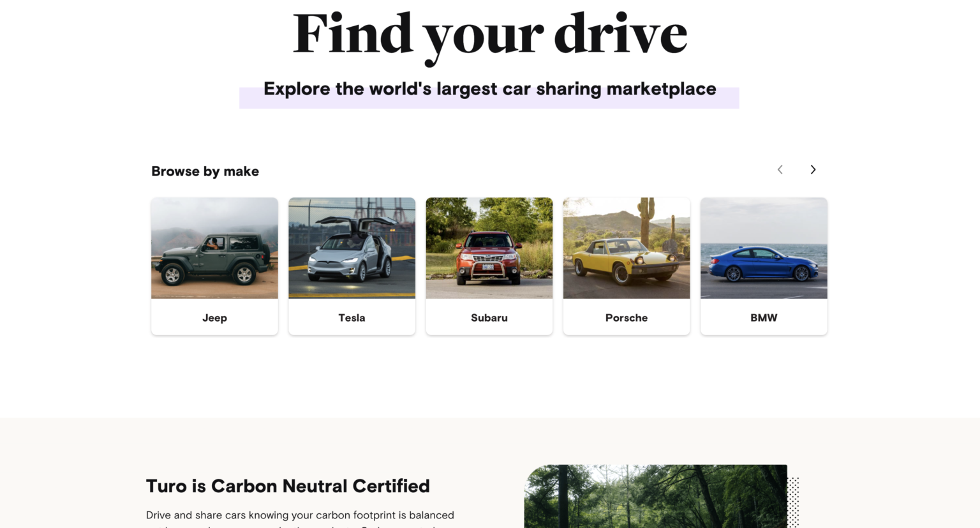Click the next arrow in Browse by make
The height and width of the screenshot is (528, 980).
(813, 170)
